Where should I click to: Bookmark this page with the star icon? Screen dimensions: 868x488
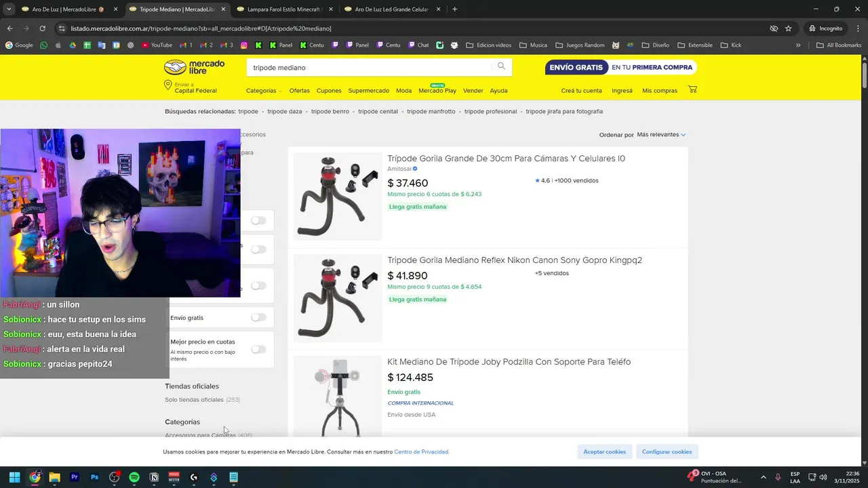788,28
